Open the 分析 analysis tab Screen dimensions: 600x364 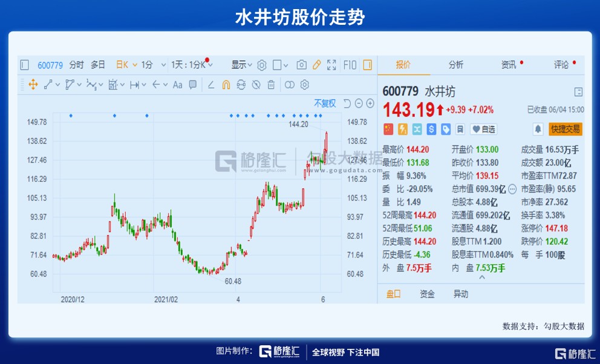coord(455,65)
